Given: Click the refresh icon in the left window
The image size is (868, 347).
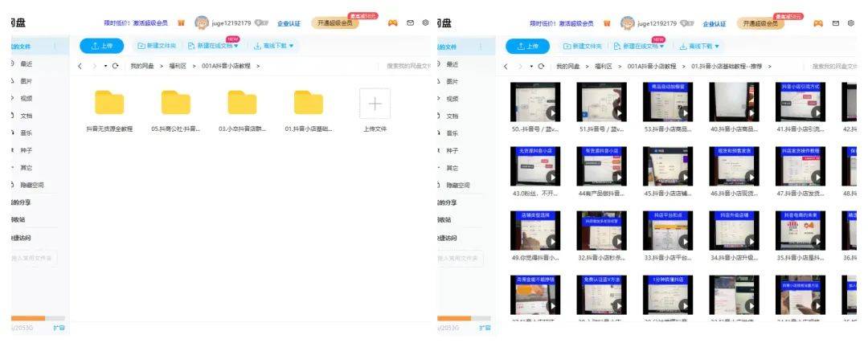Looking at the screenshot, I should coord(115,66).
